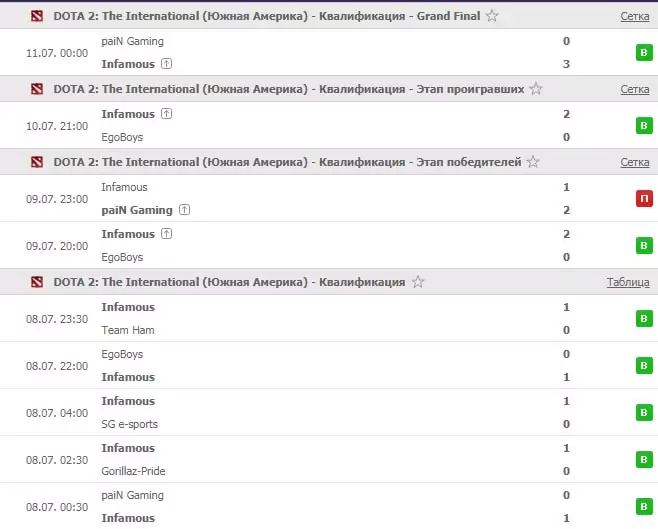Click Dota 2 logo in Этап победителей header
The height and width of the screenshot is (529, 658).
(37, 162)
